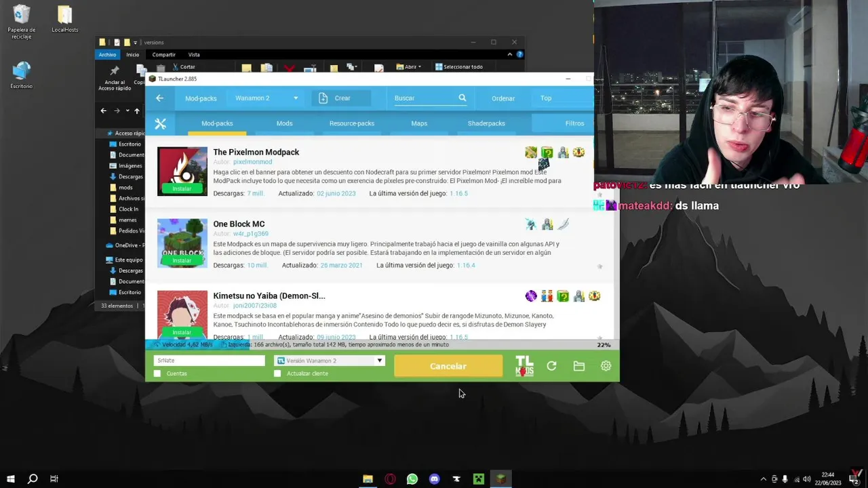868x488 pixels.
Task: Click the Explorer up-directory arrow
Action: tap(136, 111)
